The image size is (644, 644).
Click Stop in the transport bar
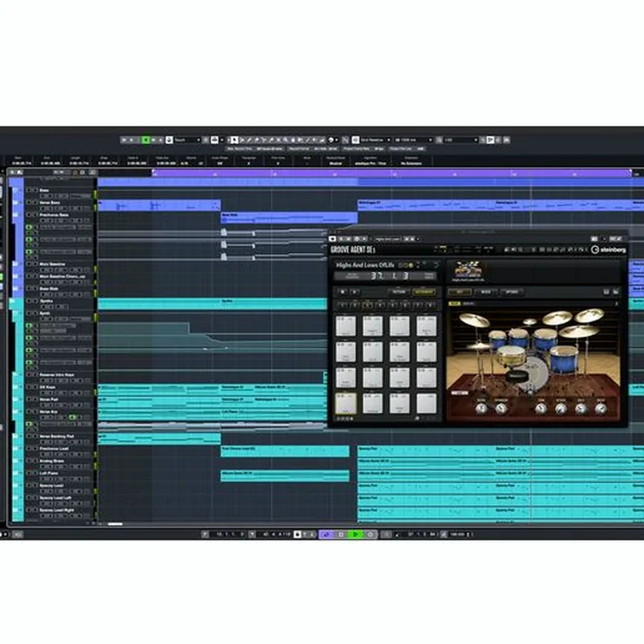coord(341,534)
